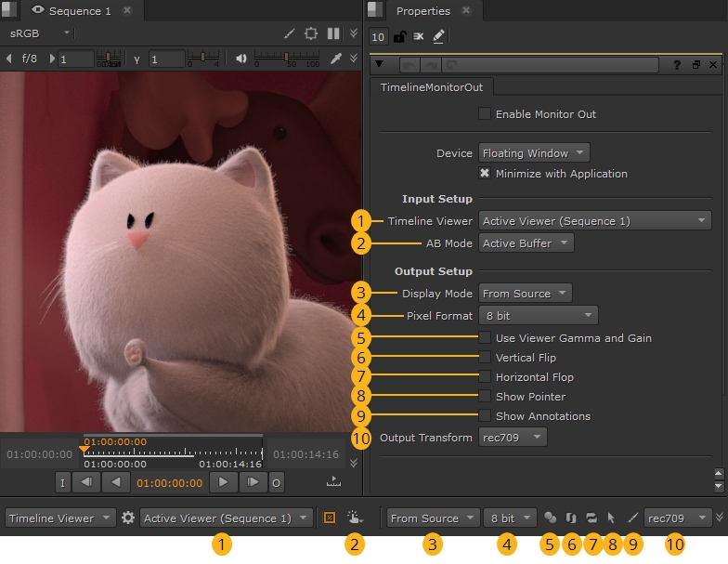Switch to the Sequence 1 tab
This screenshot has width=728, height=564.
(79, 11)
